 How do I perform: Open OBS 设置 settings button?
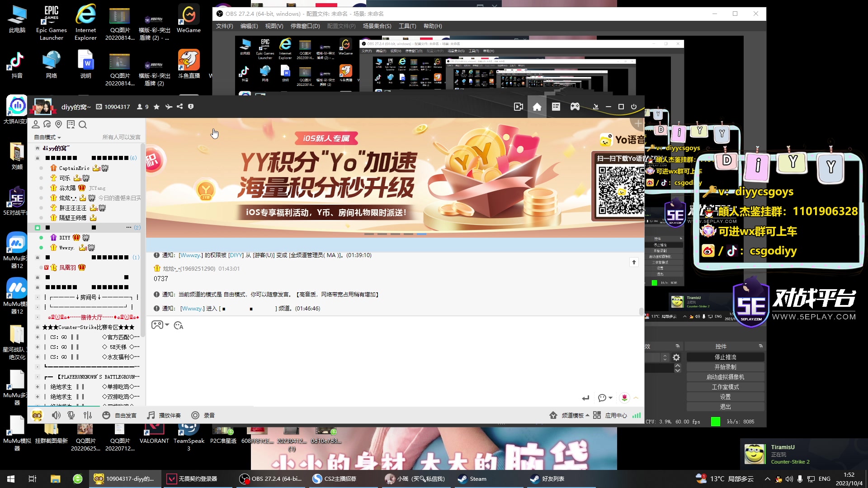pyautogui.click(x=726, y=397)
